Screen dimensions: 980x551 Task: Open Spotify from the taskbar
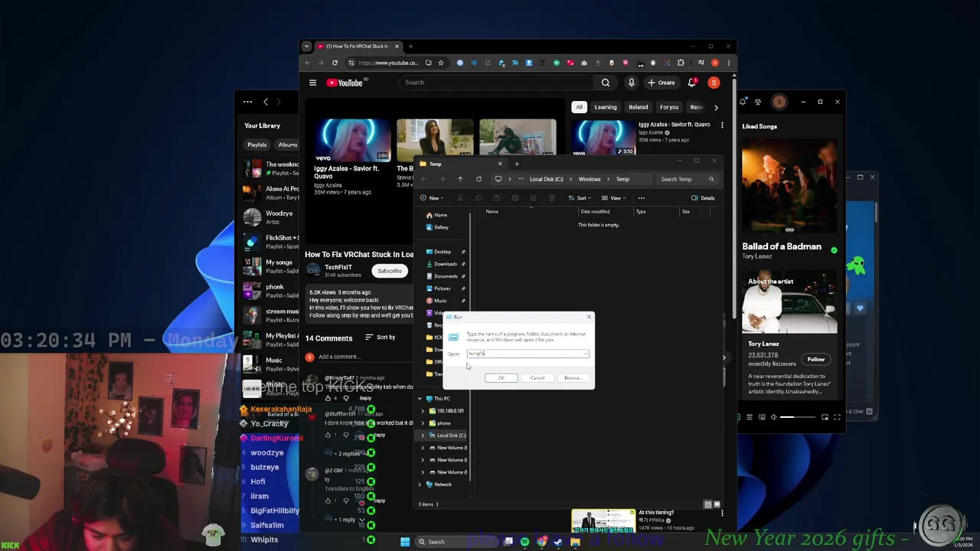(524, 542)
